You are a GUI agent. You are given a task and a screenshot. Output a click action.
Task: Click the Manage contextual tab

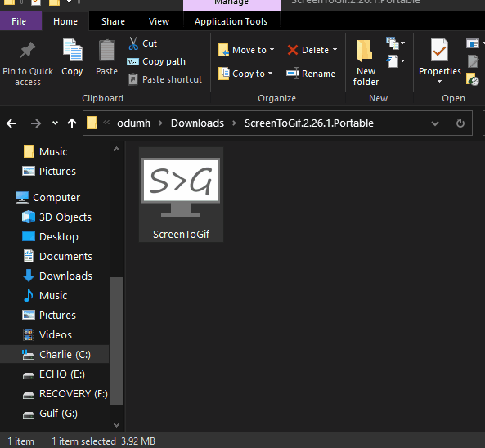tap(231, 4)
